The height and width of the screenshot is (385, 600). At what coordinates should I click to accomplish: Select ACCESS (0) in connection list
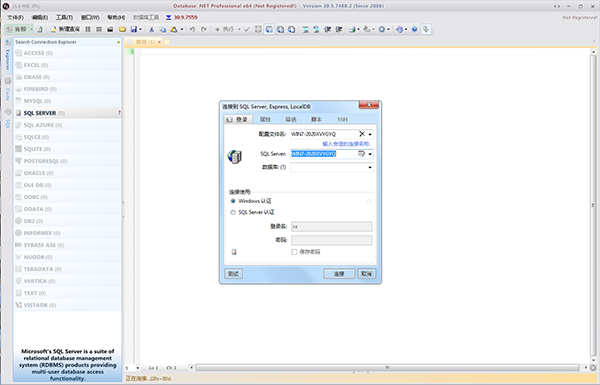click(67, 53)
